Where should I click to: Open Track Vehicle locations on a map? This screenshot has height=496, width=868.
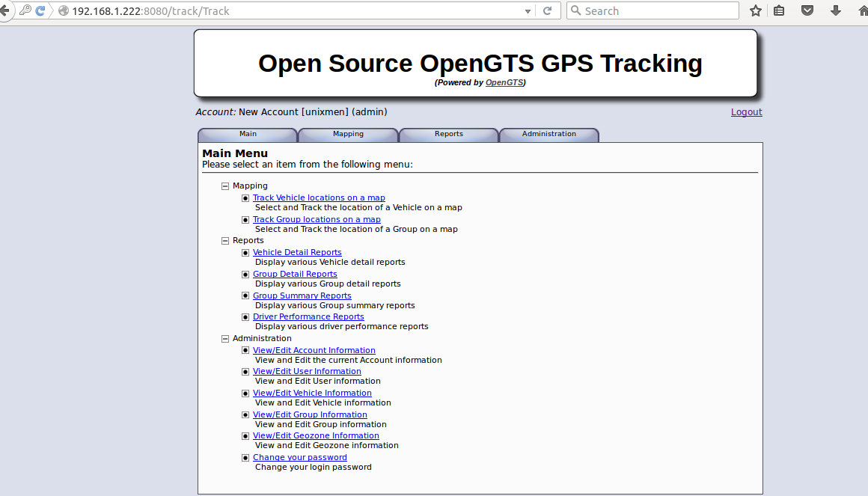tap(319, 198)
